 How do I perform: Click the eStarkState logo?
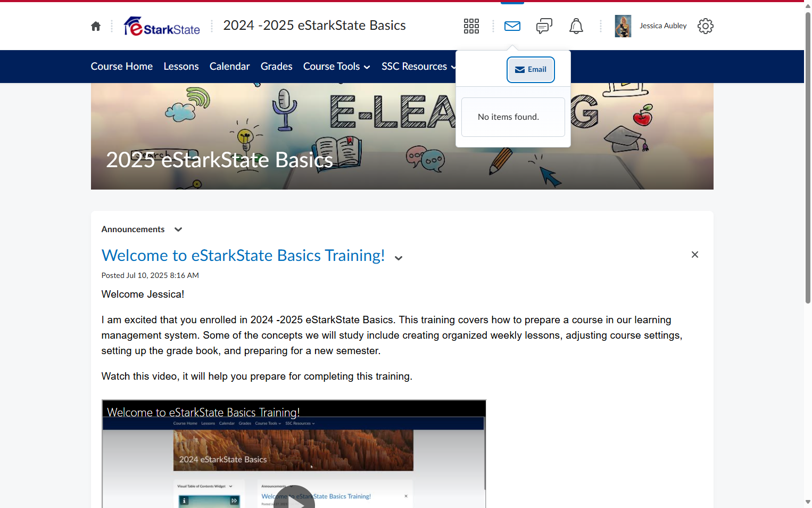click(162, 26)
